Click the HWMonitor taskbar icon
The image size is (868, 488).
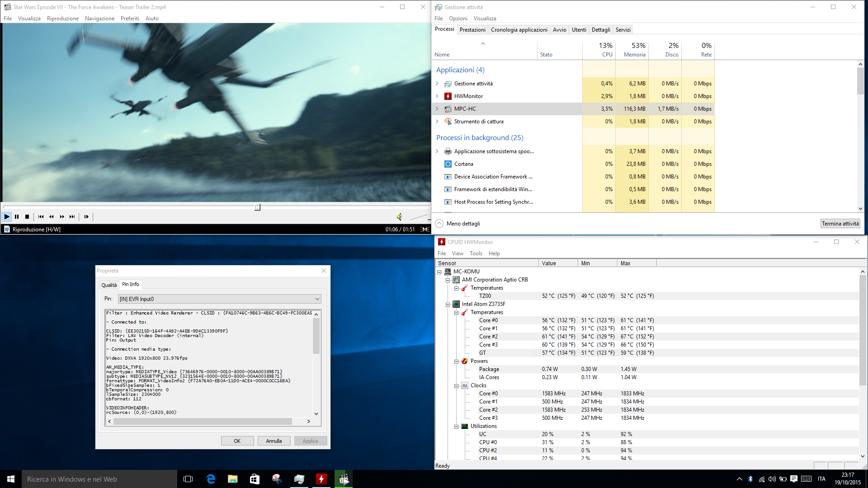(321, 479)
